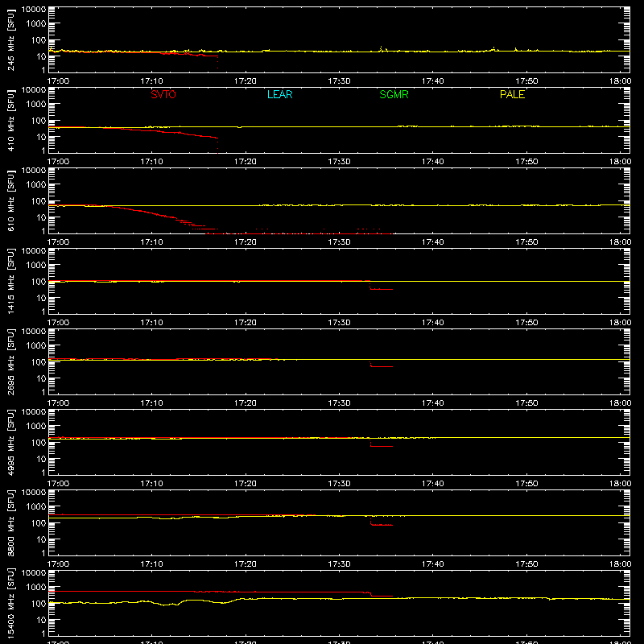Click 17:40 under the 2695 MHz panel
The width and height of the screenshot is (644, 644).
pyautogui.click(x=433, y=403)
